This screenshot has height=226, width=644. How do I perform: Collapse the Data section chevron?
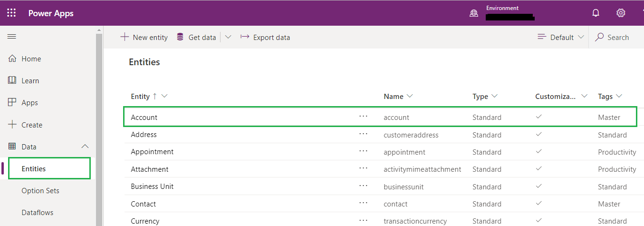[85, 147]
